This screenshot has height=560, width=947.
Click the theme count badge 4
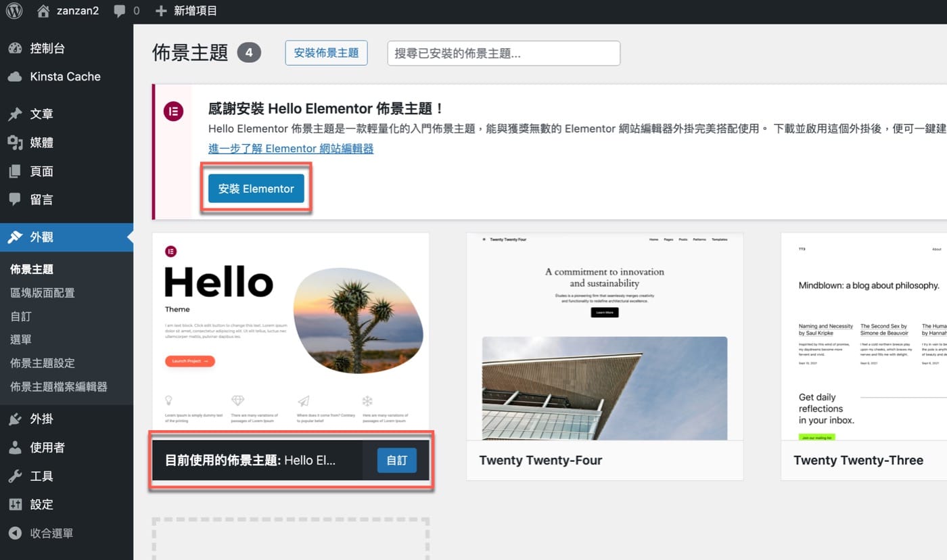click(249, 53)
